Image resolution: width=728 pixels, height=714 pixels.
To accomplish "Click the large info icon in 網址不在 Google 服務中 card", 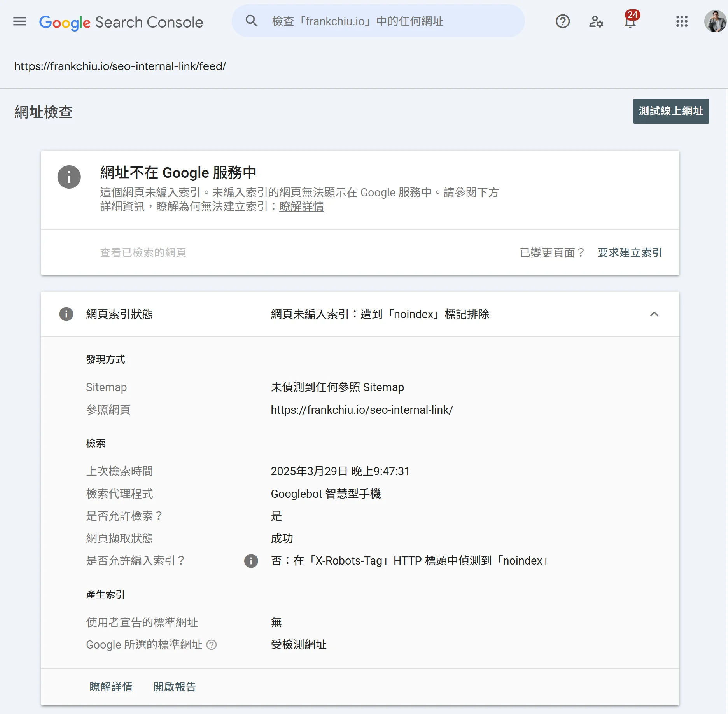I will (x=69, y=177).
